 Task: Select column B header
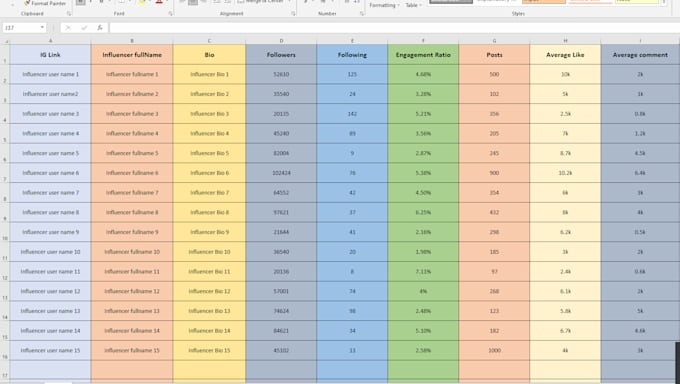(132, 41)
